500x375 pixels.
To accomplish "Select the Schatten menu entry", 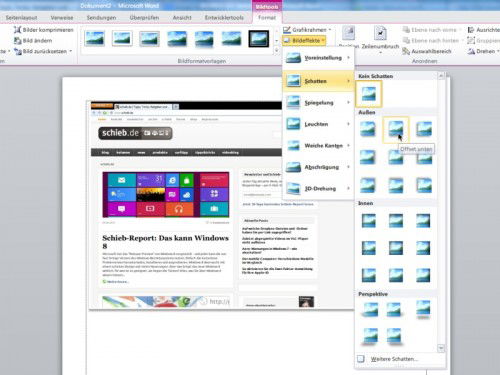I will click(x=318, y=81).
